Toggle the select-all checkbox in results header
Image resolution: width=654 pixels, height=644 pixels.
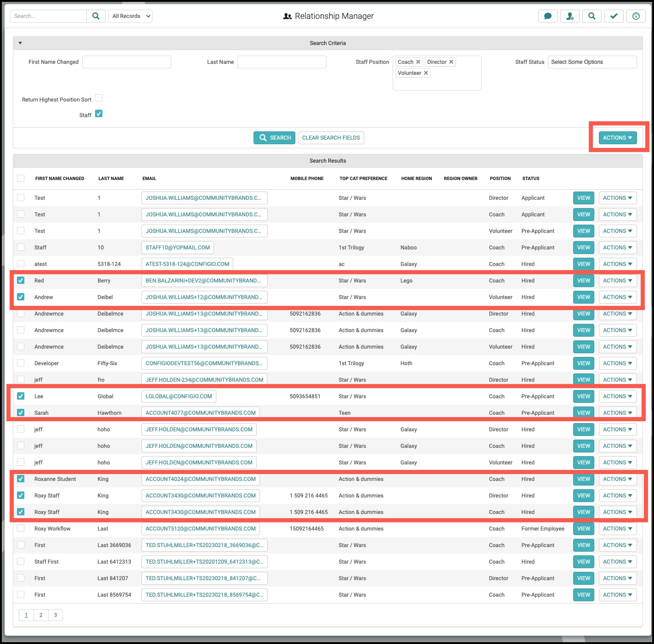(x=21, y=178)
